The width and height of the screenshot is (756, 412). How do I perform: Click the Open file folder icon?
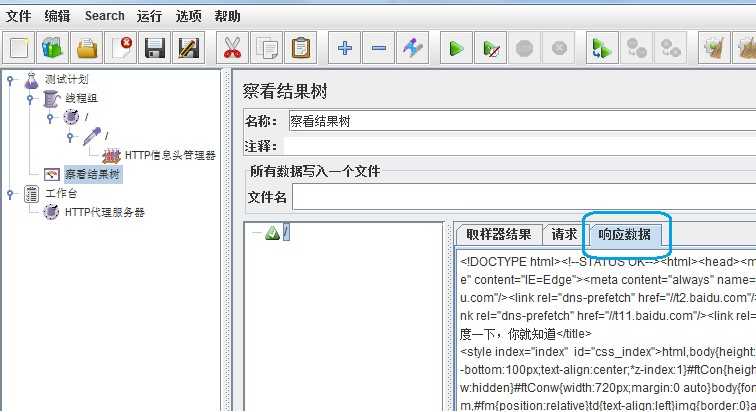pyautogui.click(x=86, y=48)
